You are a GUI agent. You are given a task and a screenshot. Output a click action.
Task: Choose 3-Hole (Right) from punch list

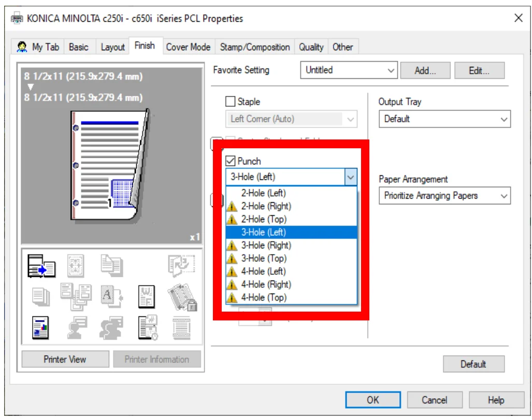pyautogui.click(x=291, y=245)
